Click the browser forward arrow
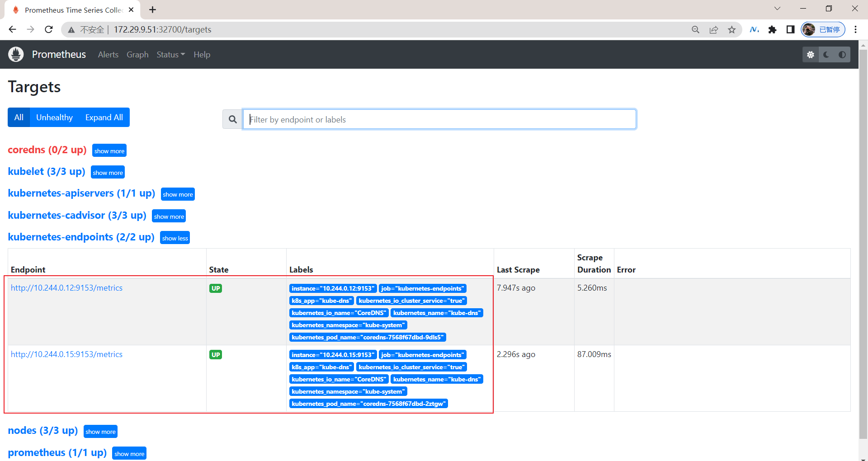This screenshot has width=868, height=461. (x=30, y=29)
